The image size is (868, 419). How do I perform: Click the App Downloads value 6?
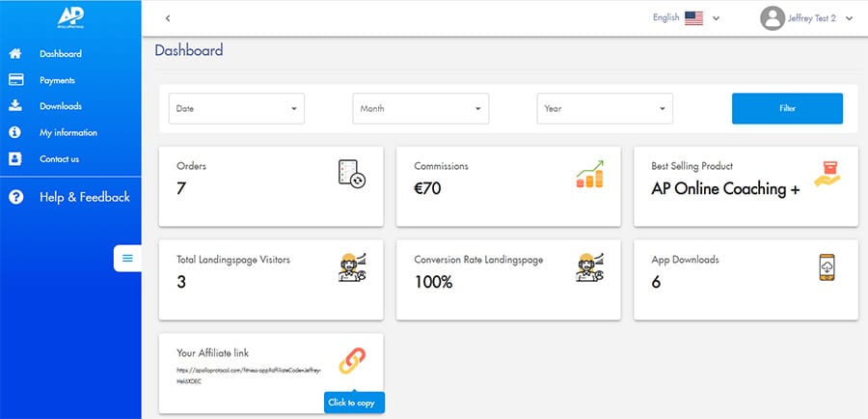click(x=656, y=282)
